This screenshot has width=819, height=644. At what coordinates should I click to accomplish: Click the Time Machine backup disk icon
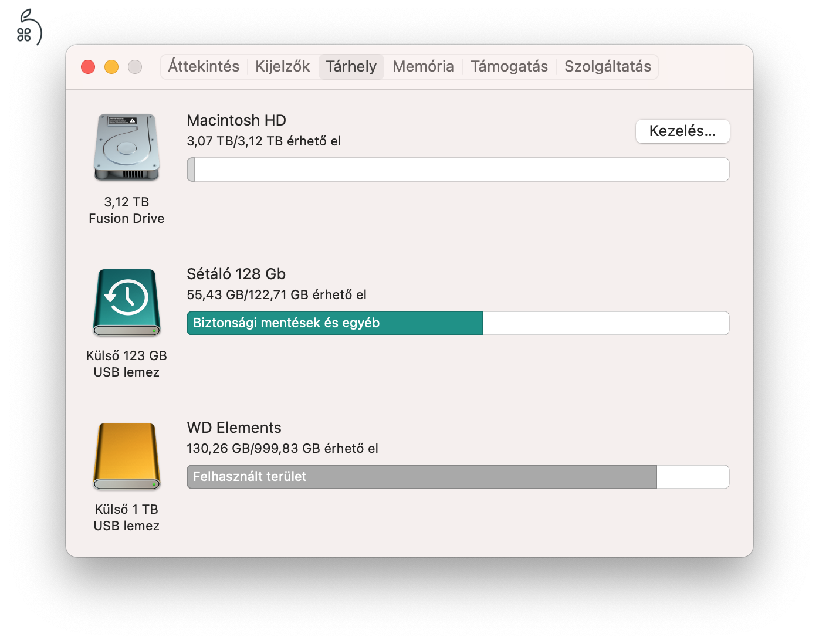click(127, 302)
